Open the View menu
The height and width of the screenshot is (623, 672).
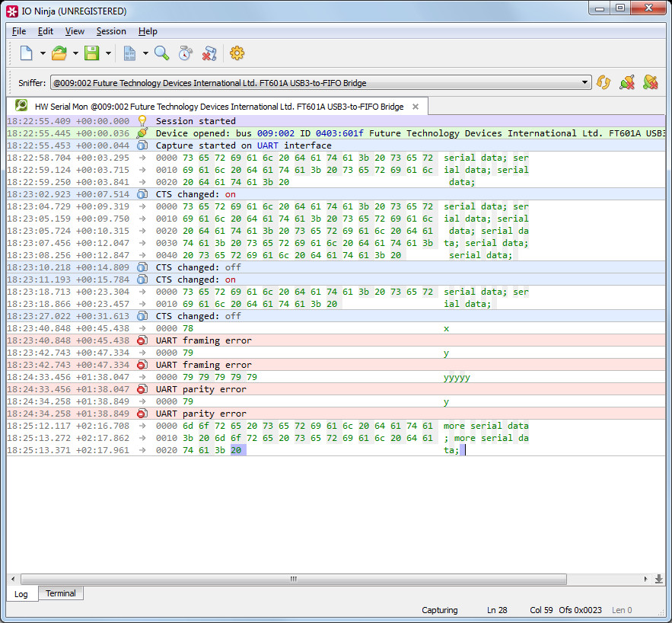pyautogui.click(x=75, y=31)
